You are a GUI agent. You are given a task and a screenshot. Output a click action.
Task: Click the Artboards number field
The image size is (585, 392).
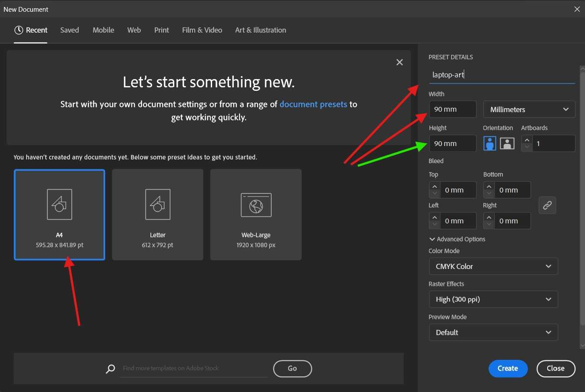pos(554,143)
